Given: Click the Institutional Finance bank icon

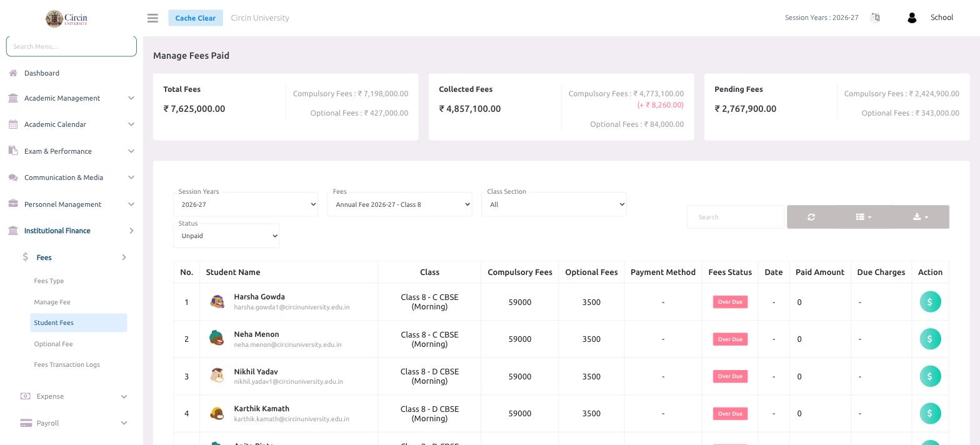Looking at the screenshot, I should coord(13,231).
